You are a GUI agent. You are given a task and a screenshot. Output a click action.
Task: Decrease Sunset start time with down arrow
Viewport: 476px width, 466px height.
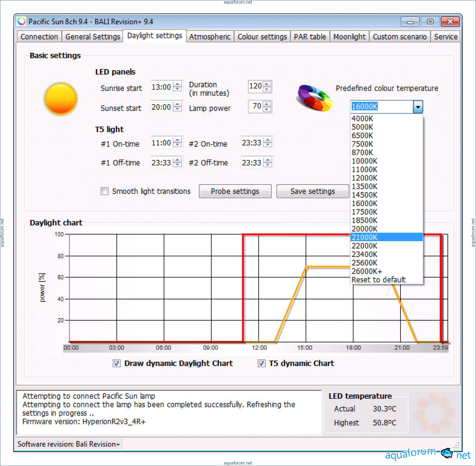coord(178,109)
